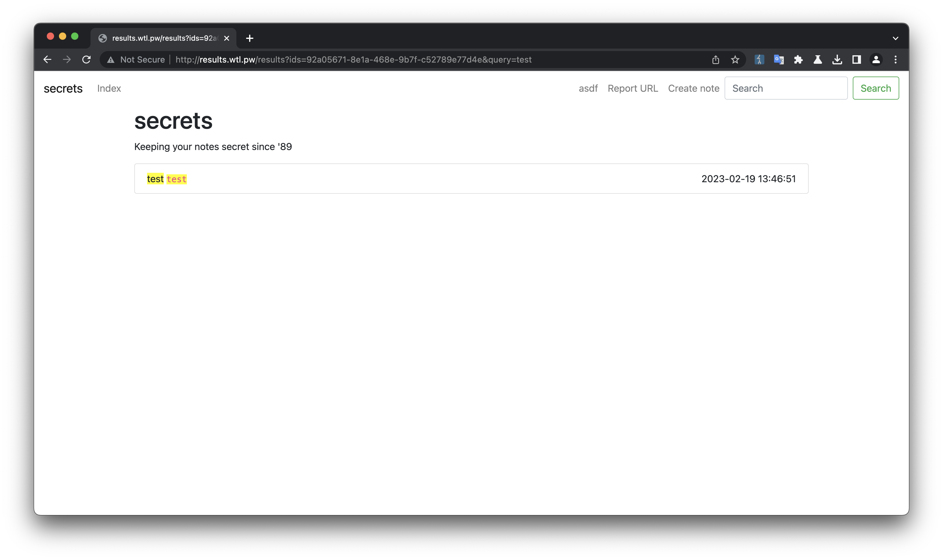The height and width of the screenshot is (560, 943).
Task: Open the Downloads tray icon
Action: (x=837, y=60)
